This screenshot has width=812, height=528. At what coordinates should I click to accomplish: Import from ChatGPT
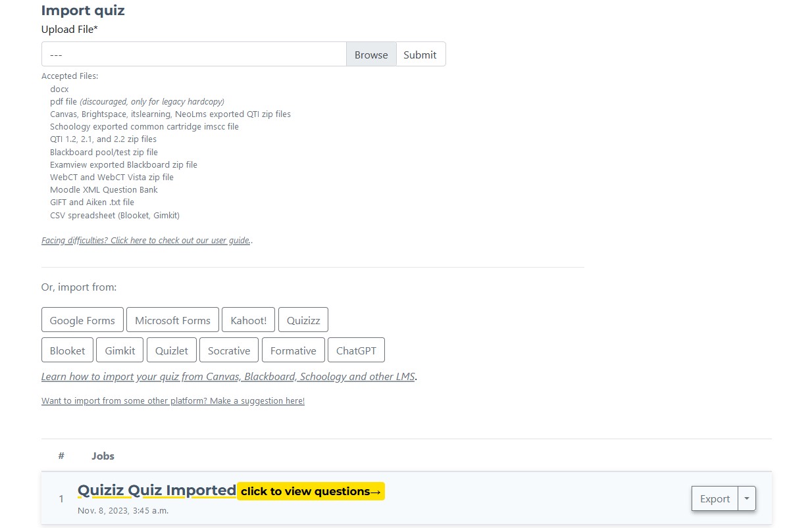(356, 350)
